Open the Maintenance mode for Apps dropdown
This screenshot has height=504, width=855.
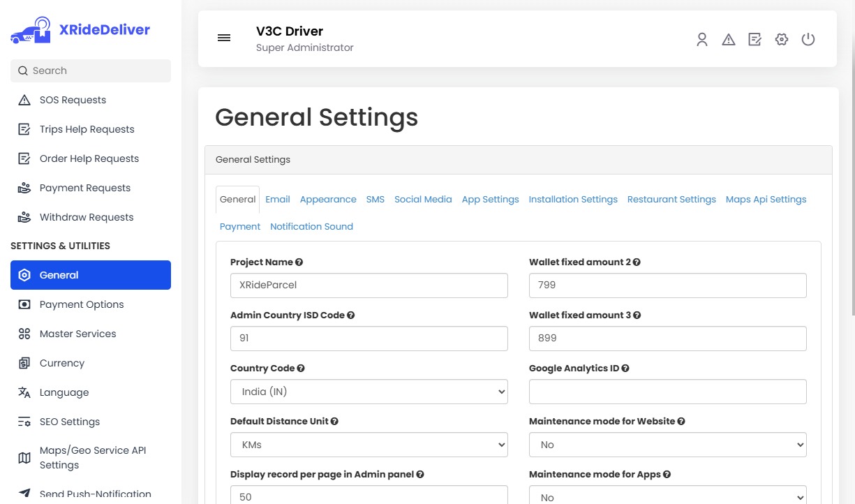(x=667, y=496)
